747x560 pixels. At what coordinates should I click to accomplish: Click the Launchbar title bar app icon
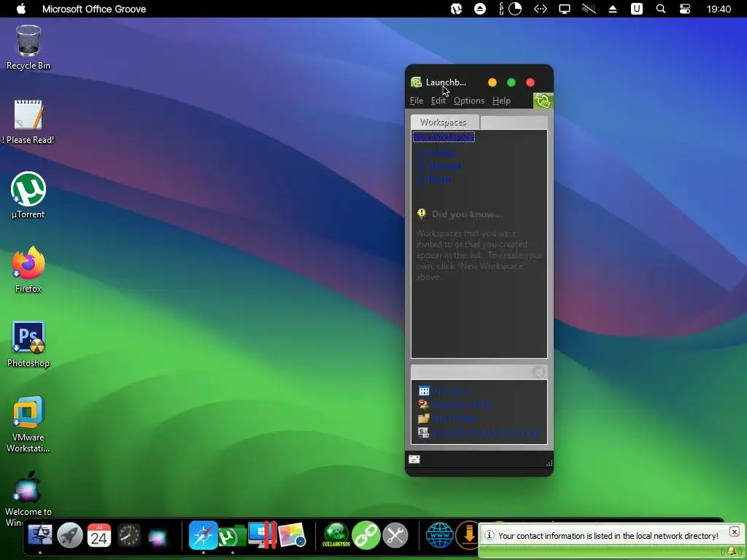(x=417, y=82)
